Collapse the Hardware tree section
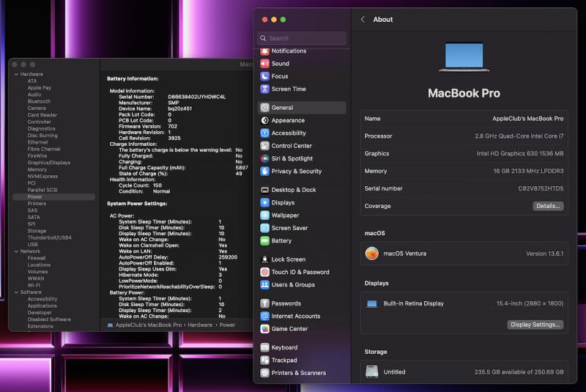 coord(16,74)
